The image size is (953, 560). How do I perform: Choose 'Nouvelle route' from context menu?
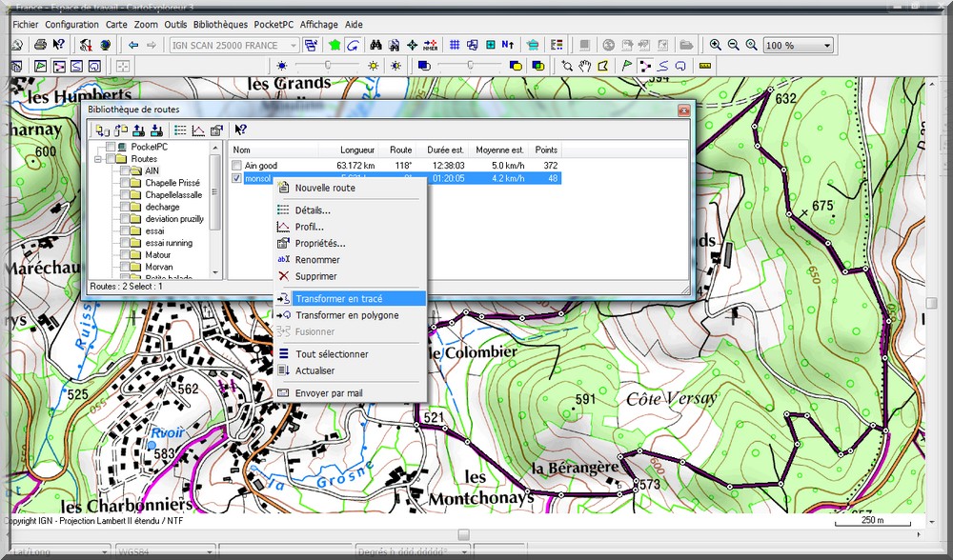click(x=350, y=188)
